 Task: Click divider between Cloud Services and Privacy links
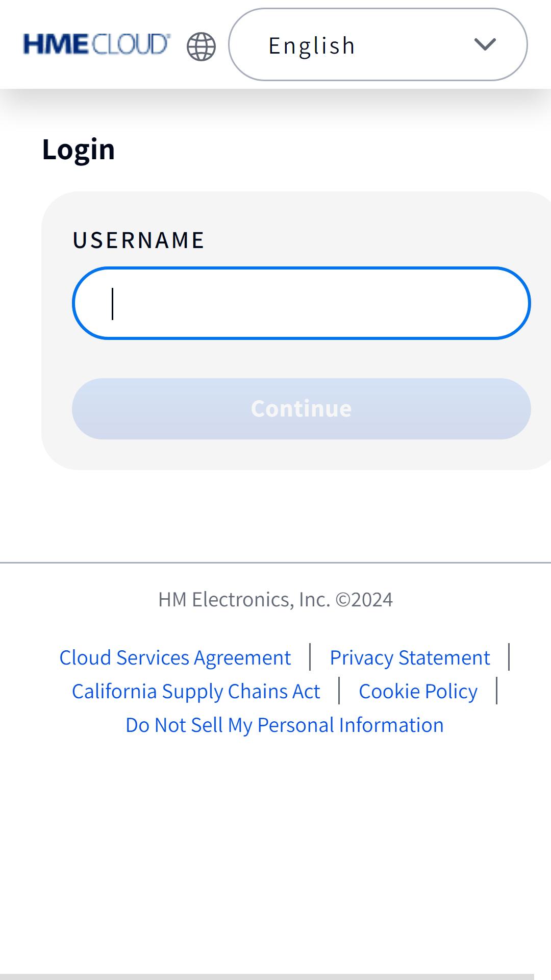310,657
